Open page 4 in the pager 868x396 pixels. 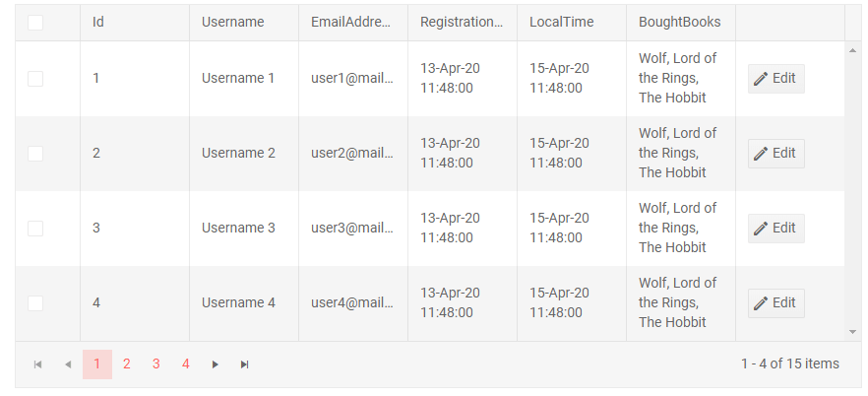[x=186, y=364]
